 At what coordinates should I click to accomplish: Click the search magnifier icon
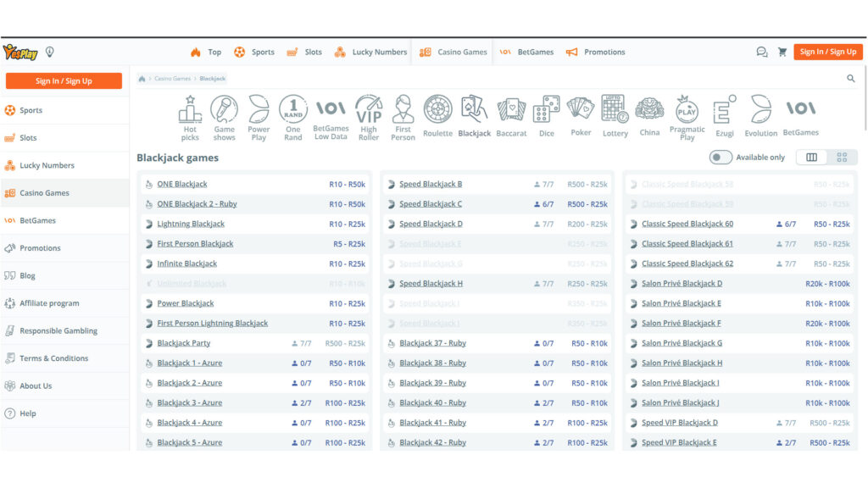851,79
